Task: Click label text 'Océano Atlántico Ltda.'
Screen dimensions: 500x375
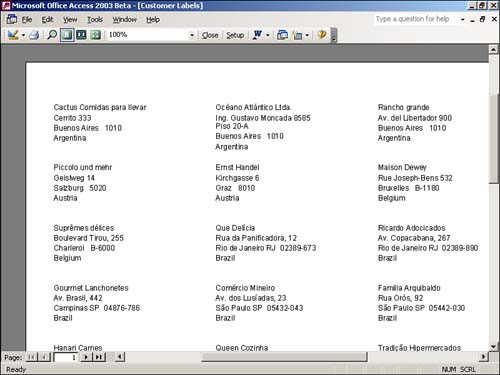Action: (x=253, y=107)
